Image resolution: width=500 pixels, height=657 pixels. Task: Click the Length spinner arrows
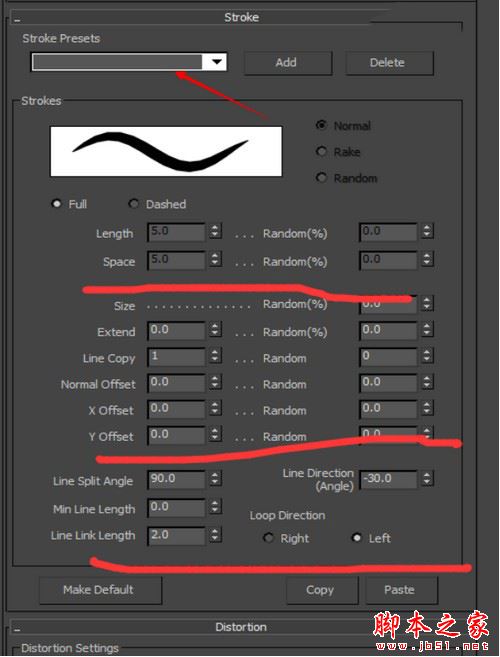point(215,231)
